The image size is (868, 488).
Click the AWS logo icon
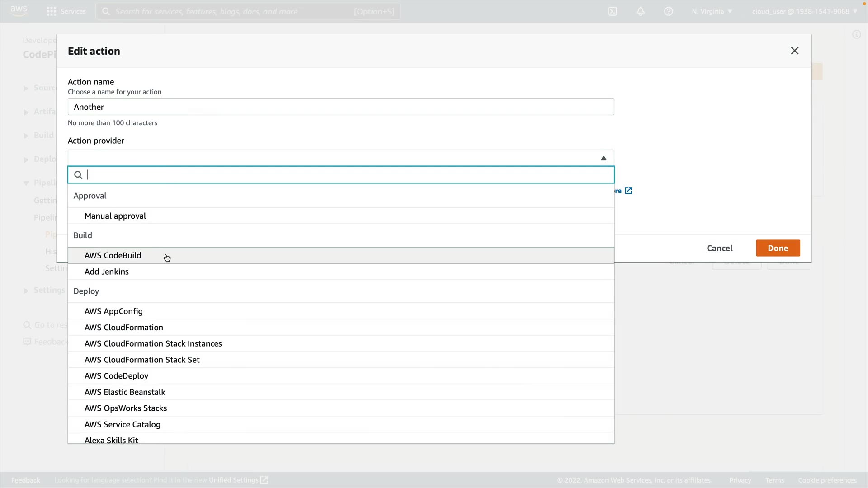pos(19,11)
